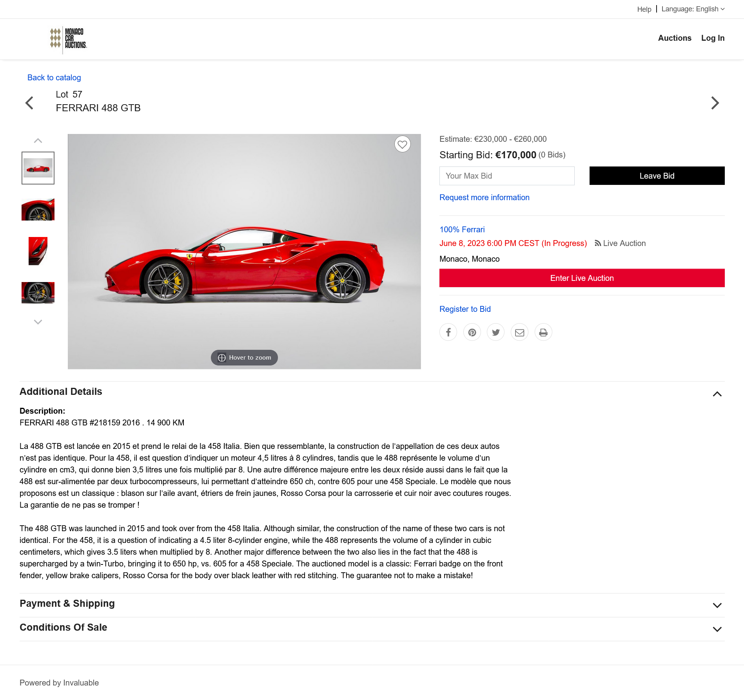Expand the Payment & Shipping section
This screenshot has width=744, height=700.
point(717,605)
